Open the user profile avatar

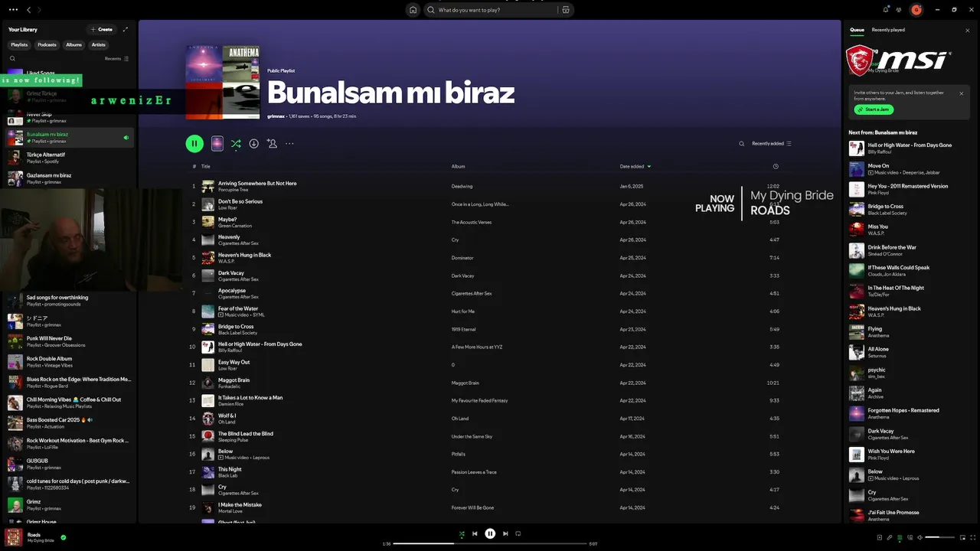click(916, 10)
